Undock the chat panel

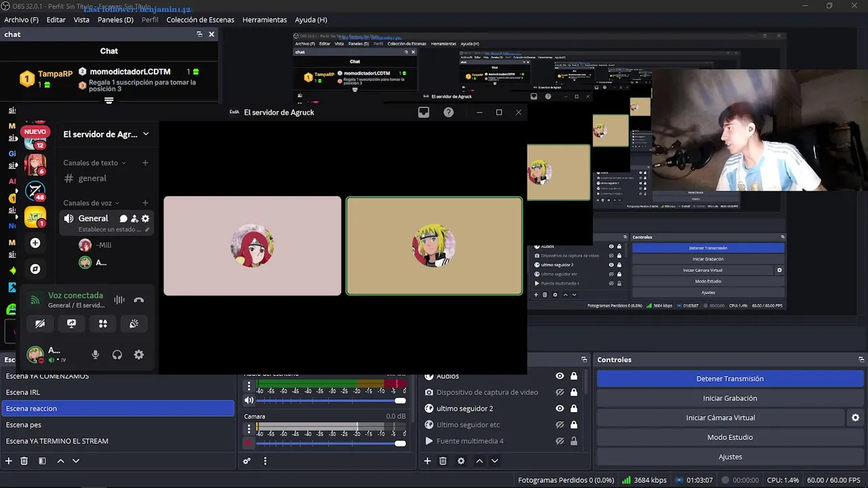199,34
